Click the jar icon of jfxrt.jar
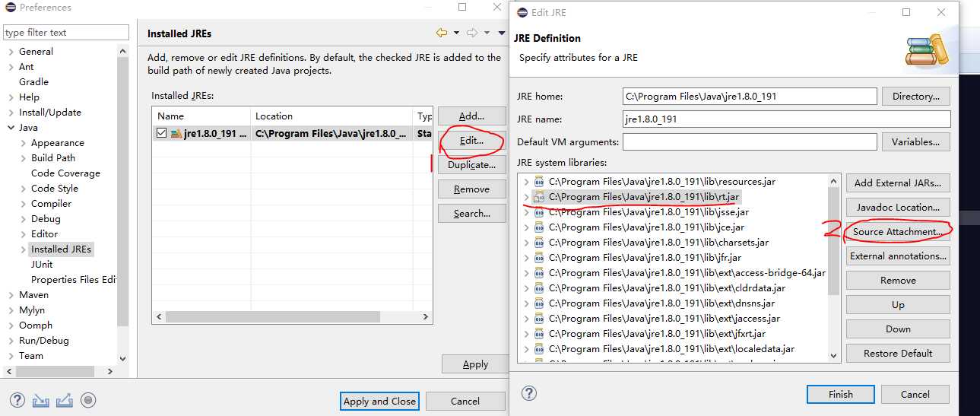The image size is (980, 416). tap(539, 334)
